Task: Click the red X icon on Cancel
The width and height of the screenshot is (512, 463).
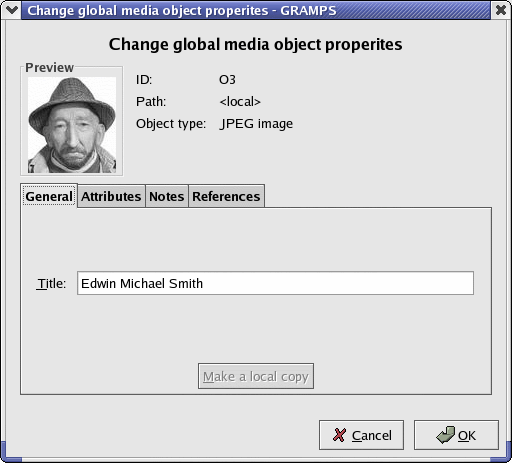Action: click(339, 435)
